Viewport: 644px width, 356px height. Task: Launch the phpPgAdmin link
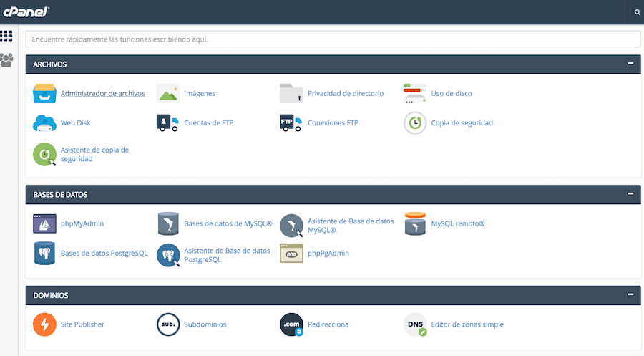pos(328,254)
